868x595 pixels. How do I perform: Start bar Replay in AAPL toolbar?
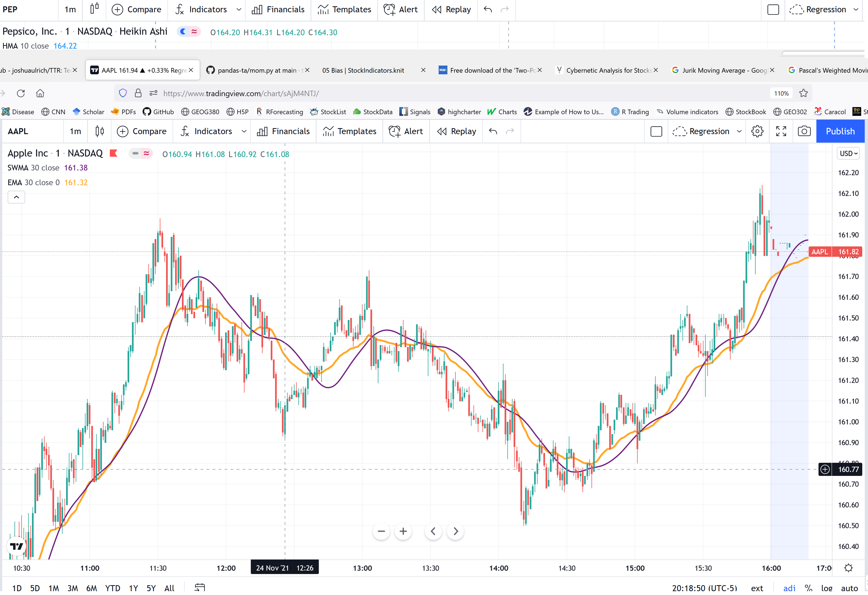pyautogui.click(x=456, y=131)
